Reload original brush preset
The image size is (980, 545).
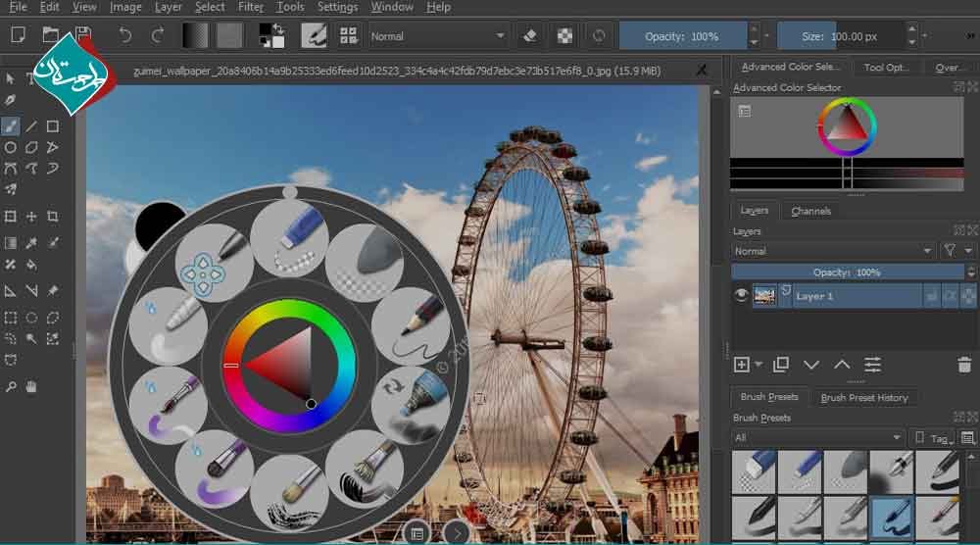(x=598, y=36)
